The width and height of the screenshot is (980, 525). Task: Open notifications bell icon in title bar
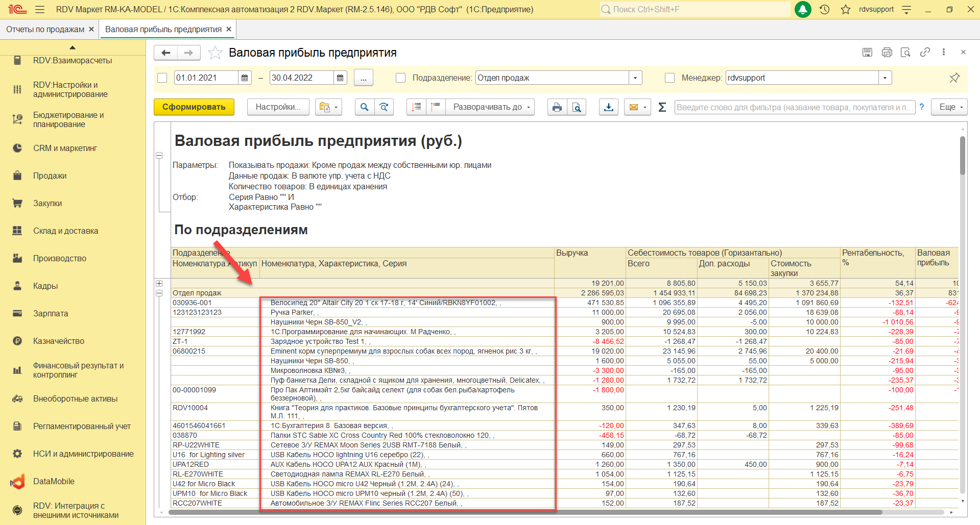pyautogui.click(x=803, y=9)
